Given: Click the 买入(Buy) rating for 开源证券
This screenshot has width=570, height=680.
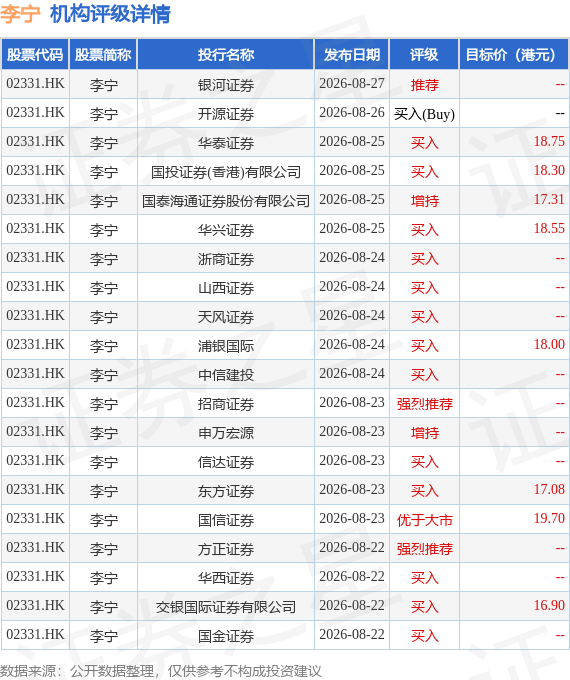Looking at the screenshot, I should (x=424, y=114).
